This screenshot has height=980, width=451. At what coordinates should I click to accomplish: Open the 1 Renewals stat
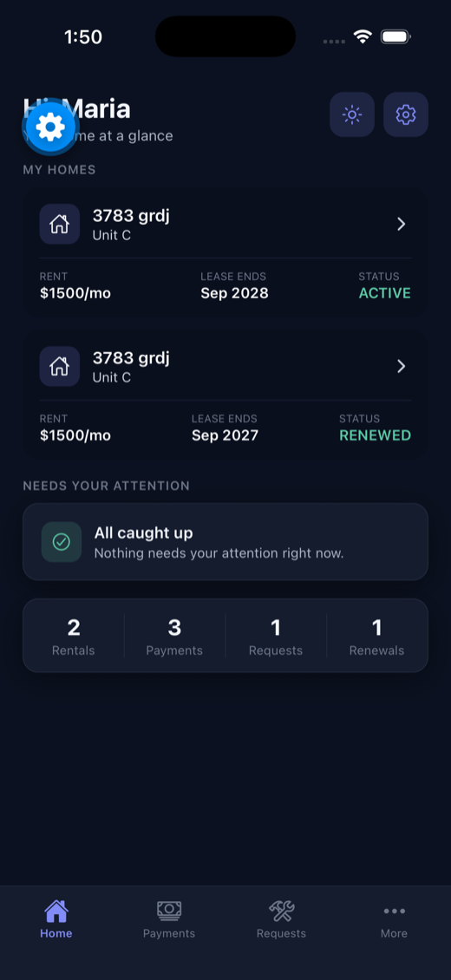tap(376, 637)
